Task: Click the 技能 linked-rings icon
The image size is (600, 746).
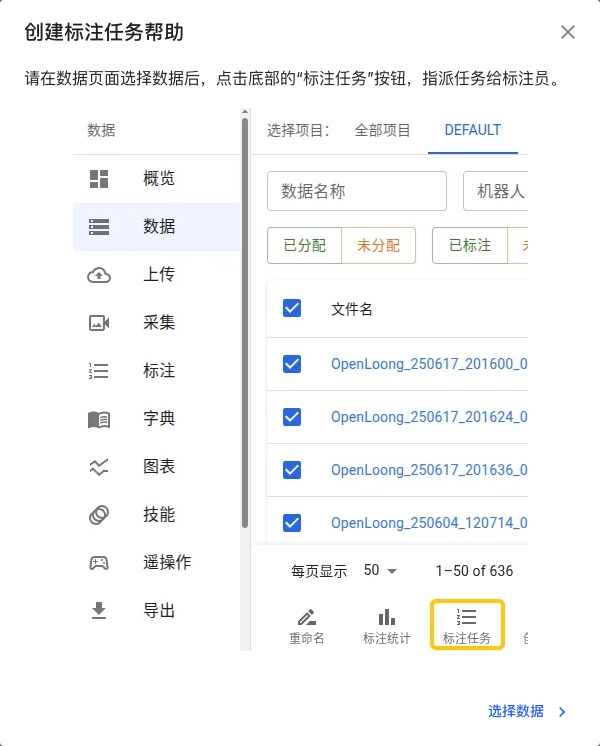Action: point(99,515)
